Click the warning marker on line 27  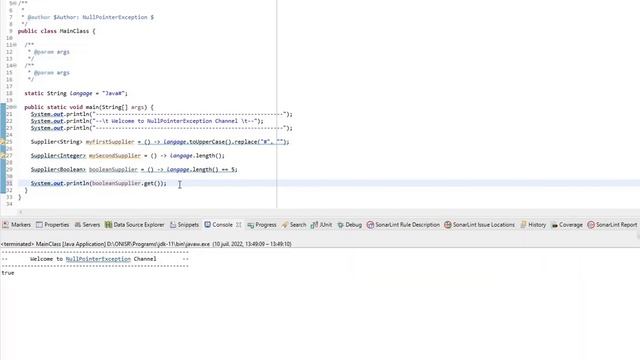point(2,156)
